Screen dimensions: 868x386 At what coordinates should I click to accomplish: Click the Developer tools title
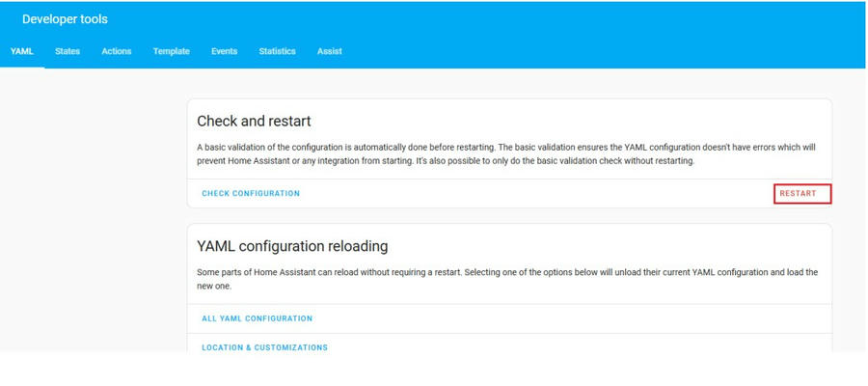[65, 19]
